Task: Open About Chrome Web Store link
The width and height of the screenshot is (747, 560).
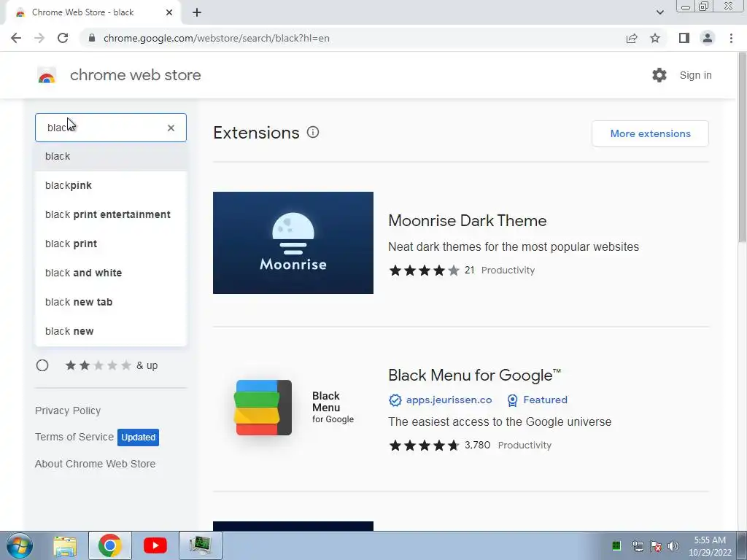Action: pos(96,464)
